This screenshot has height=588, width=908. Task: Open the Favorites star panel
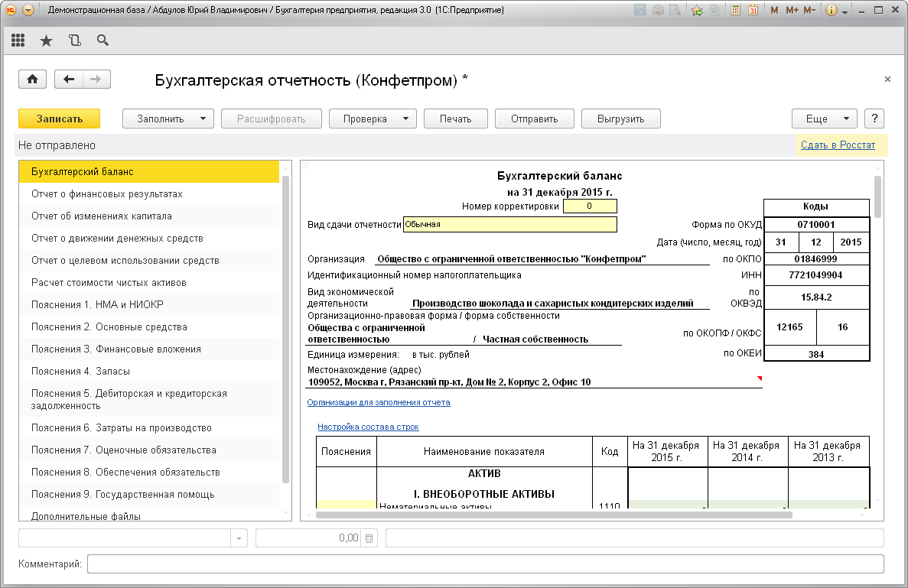(x=46, y=41)
